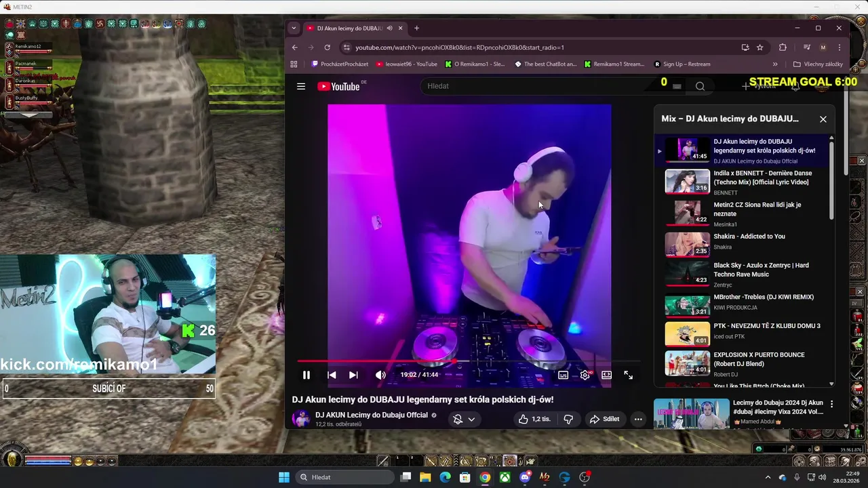
Task: Open EXPLOSION X PUERTO BOUNCE thumbnail
Action: coord(687,363)
